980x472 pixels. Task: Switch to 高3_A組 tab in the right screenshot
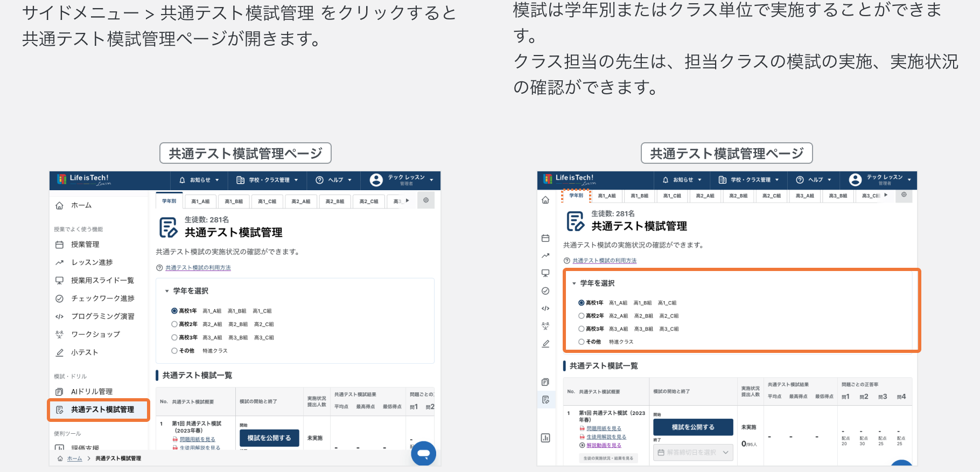click(805, 196)
